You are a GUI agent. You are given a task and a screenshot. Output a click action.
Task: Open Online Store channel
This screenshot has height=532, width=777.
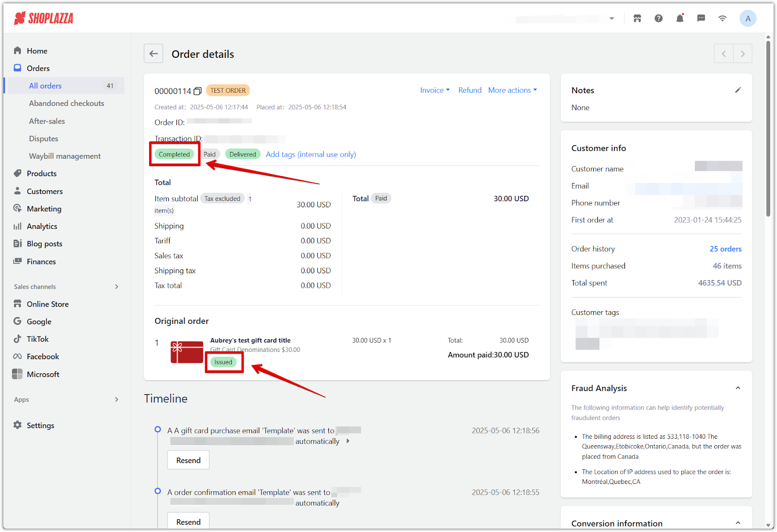(x=48, y=304)
